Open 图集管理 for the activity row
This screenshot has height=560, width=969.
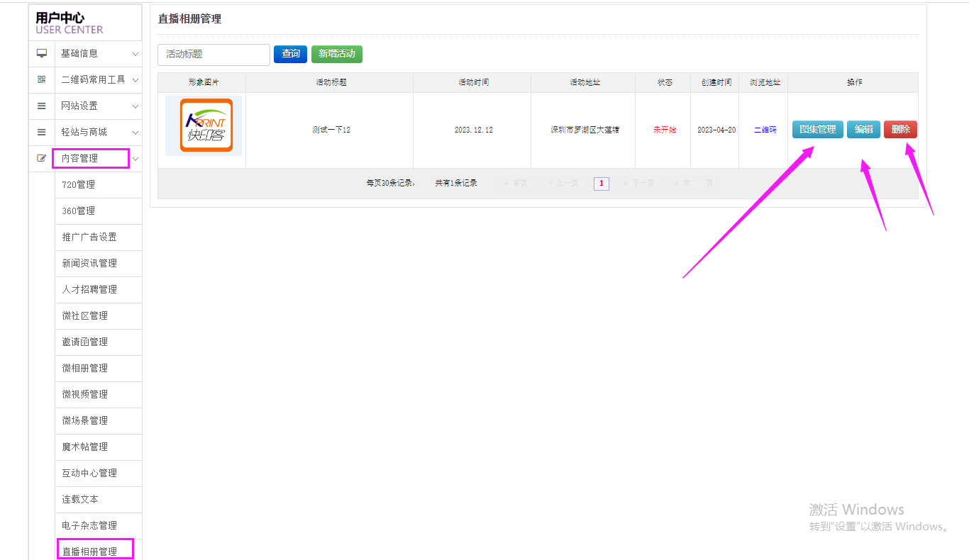coord(817,130)
